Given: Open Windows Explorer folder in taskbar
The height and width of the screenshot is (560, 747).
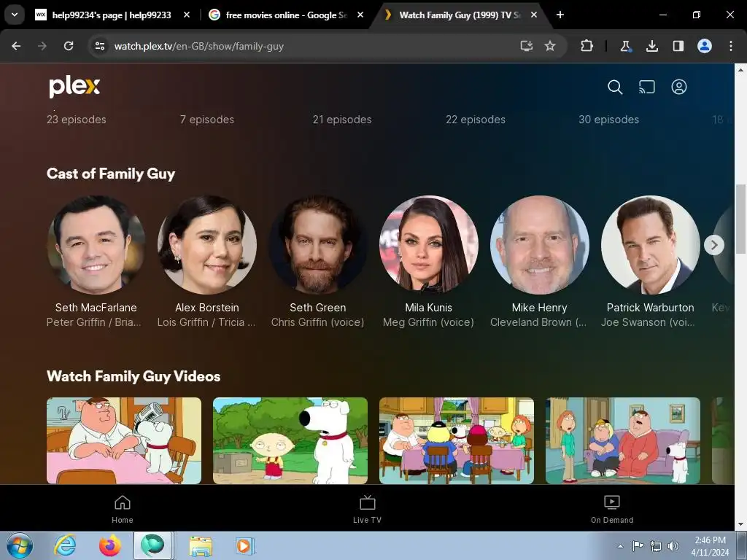Looking at the screenshot, I should pyautogui.click(x=201, y=546).
